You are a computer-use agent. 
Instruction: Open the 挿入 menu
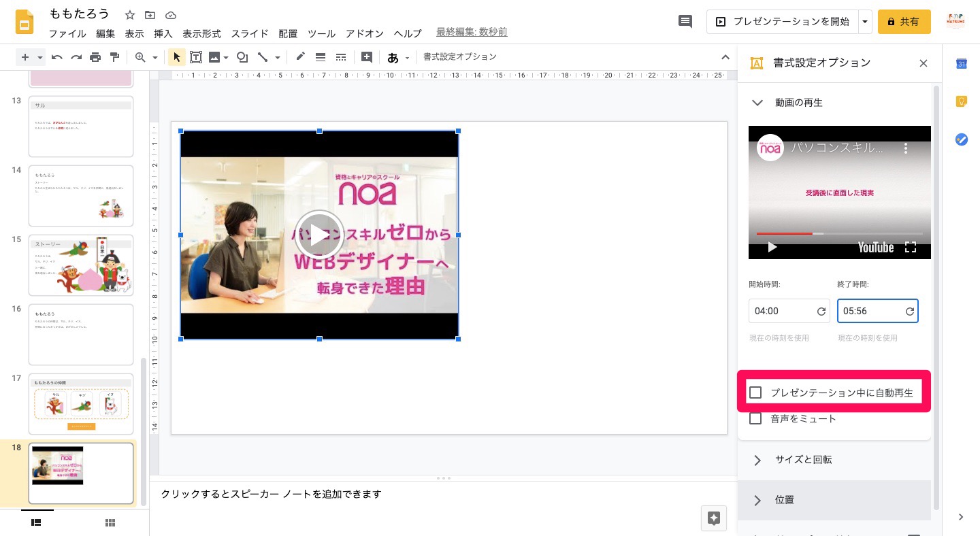tap(163, 33)
